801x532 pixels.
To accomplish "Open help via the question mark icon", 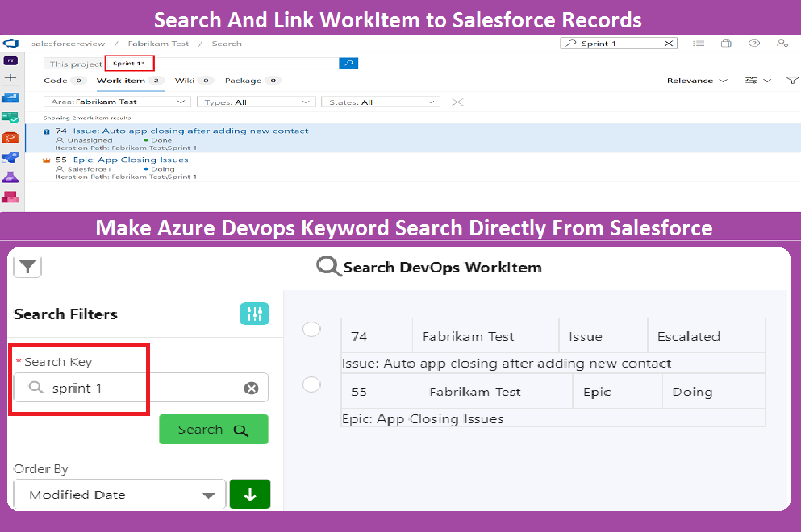I will coord(754,44).
